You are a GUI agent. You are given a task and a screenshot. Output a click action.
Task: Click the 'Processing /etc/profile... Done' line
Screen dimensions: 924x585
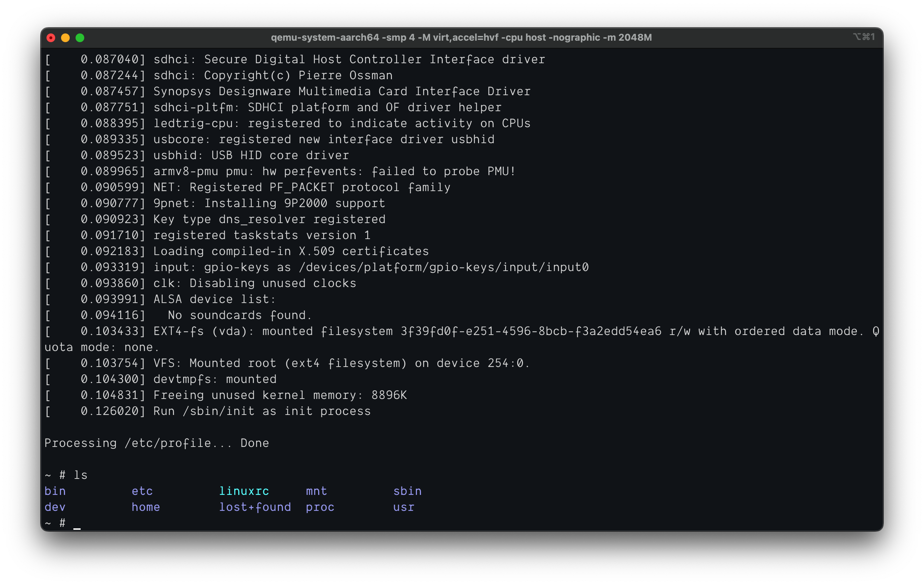click(x=157, y=443)
